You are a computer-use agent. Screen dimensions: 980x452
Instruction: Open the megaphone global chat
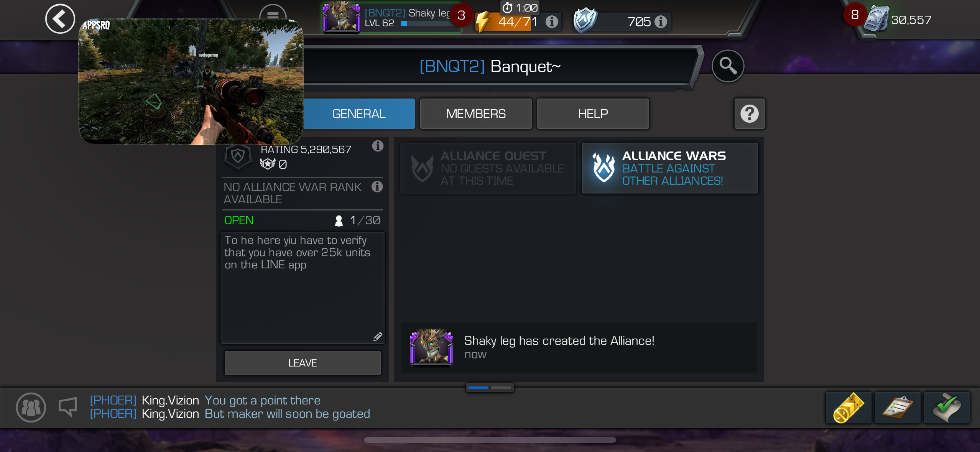(68, 407)
